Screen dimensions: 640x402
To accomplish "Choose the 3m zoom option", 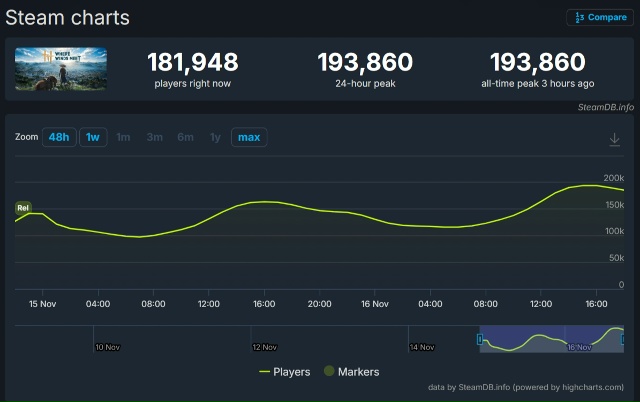I will [154, 137].
